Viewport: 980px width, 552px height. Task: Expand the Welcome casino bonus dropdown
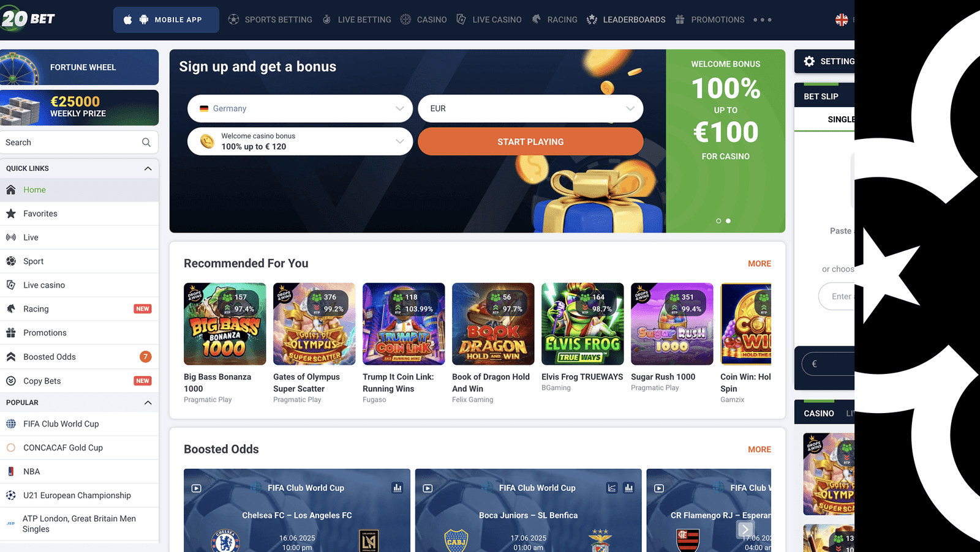(x=300, y=141)
